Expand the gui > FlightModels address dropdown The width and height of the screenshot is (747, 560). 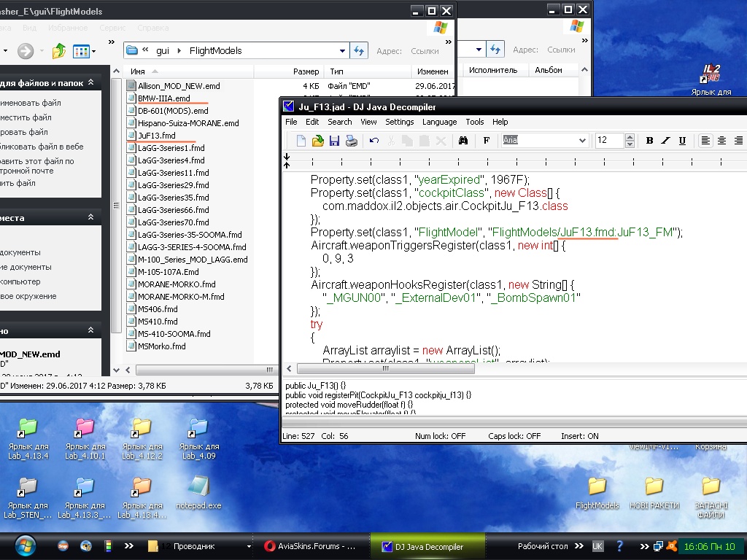pos(343,51)
